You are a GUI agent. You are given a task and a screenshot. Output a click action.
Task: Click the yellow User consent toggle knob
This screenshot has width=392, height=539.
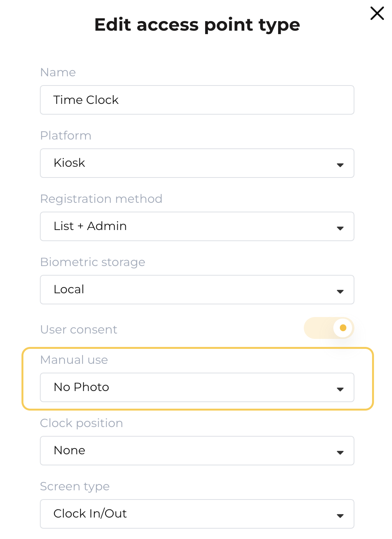pyautogui.click(x=343, y=328)
